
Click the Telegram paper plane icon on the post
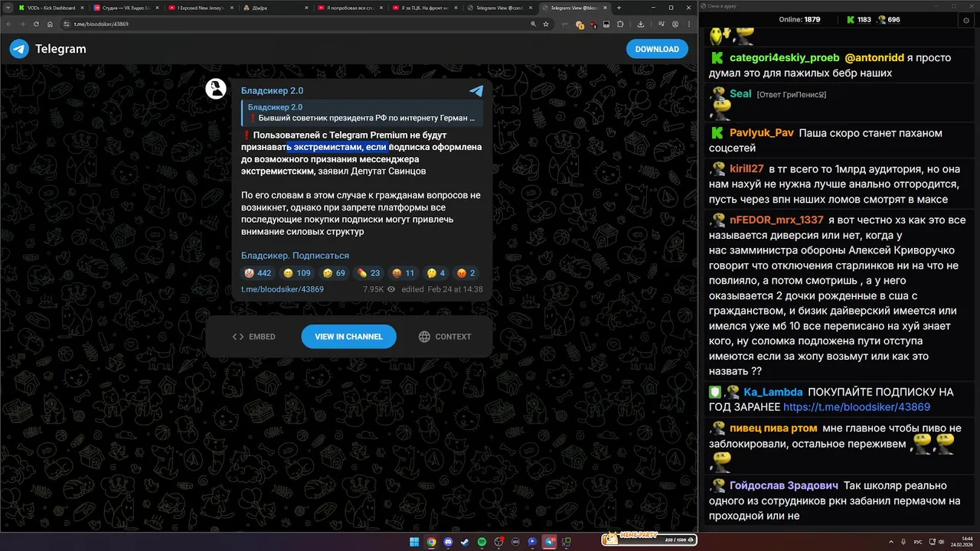pos(476,91)
